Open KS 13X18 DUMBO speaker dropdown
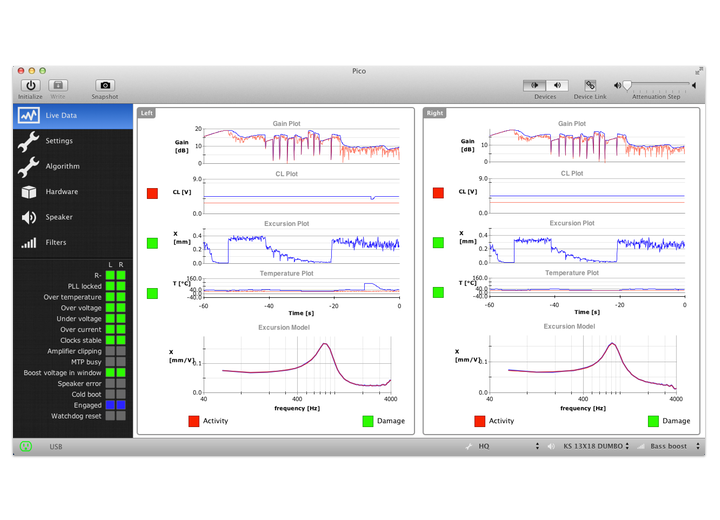The width and height of the screenshot is (720, 520). pyautogui.click(x=596, y=446)
